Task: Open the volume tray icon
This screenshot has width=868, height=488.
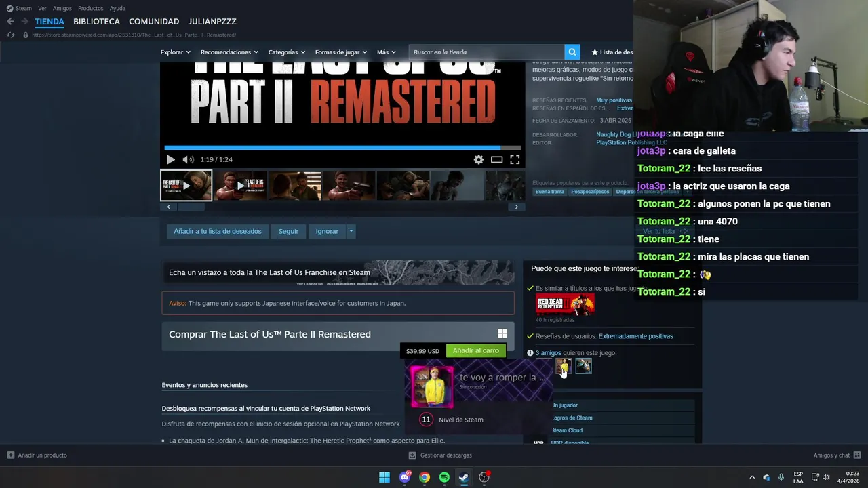Action: point(826,477)
